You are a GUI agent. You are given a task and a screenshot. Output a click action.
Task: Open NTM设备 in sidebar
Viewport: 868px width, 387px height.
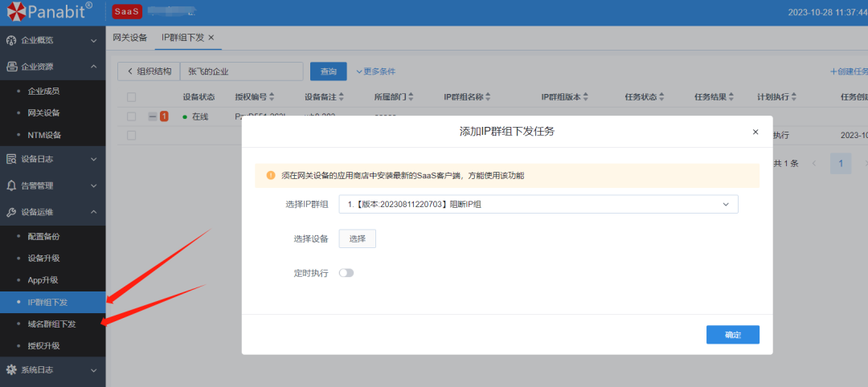tap(44, 136)
